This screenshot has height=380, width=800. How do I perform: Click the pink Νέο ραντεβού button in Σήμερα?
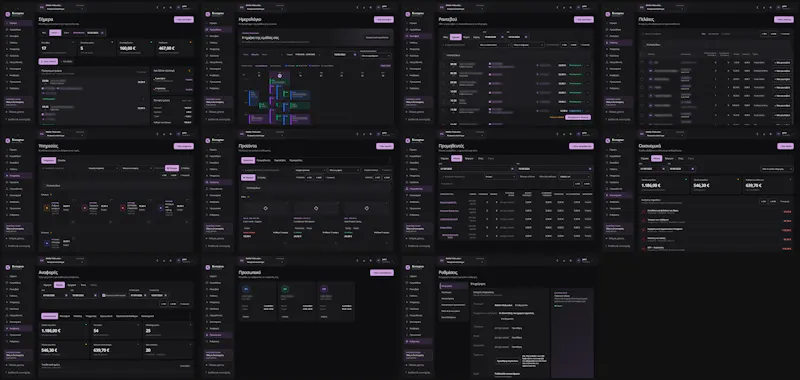[184, 19]
